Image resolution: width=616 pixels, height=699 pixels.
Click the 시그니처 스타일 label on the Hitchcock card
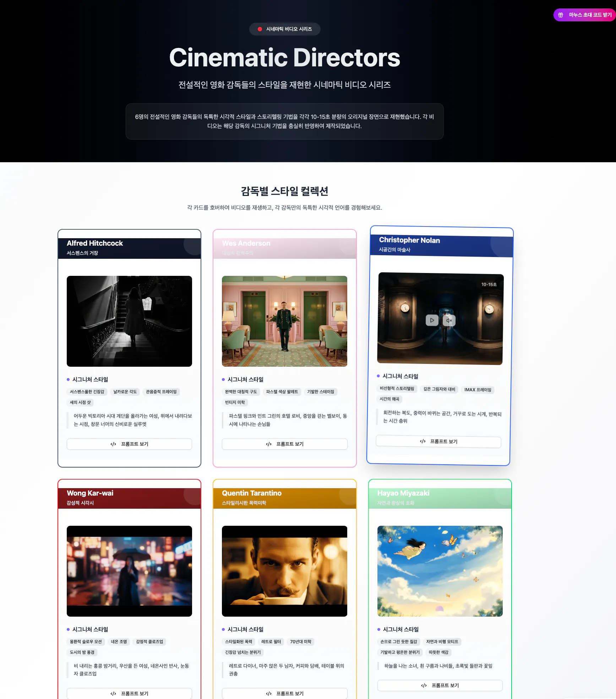click(90, 379)
